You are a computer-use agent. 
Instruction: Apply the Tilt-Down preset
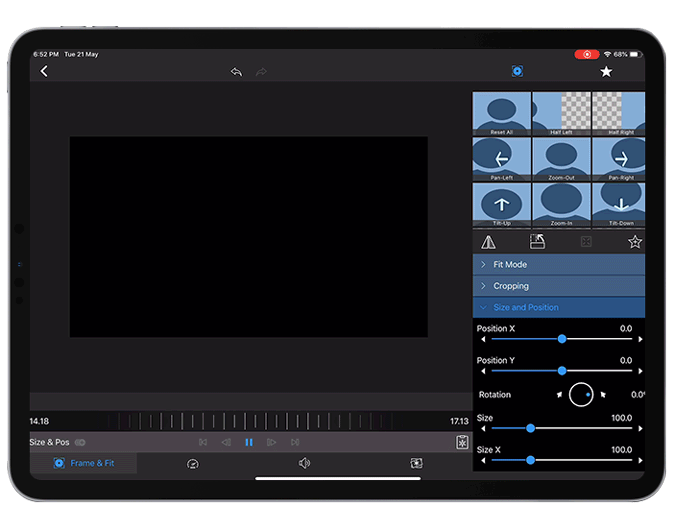point(619,205)
